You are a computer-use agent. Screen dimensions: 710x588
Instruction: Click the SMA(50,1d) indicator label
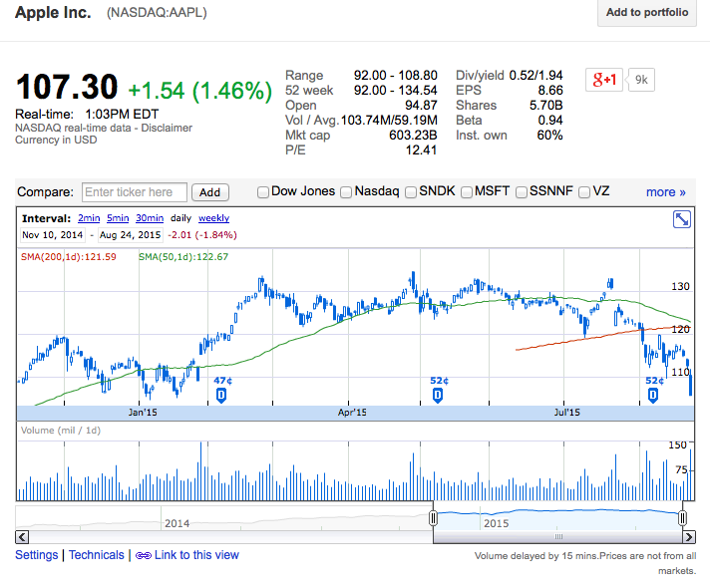pos(183,257)
